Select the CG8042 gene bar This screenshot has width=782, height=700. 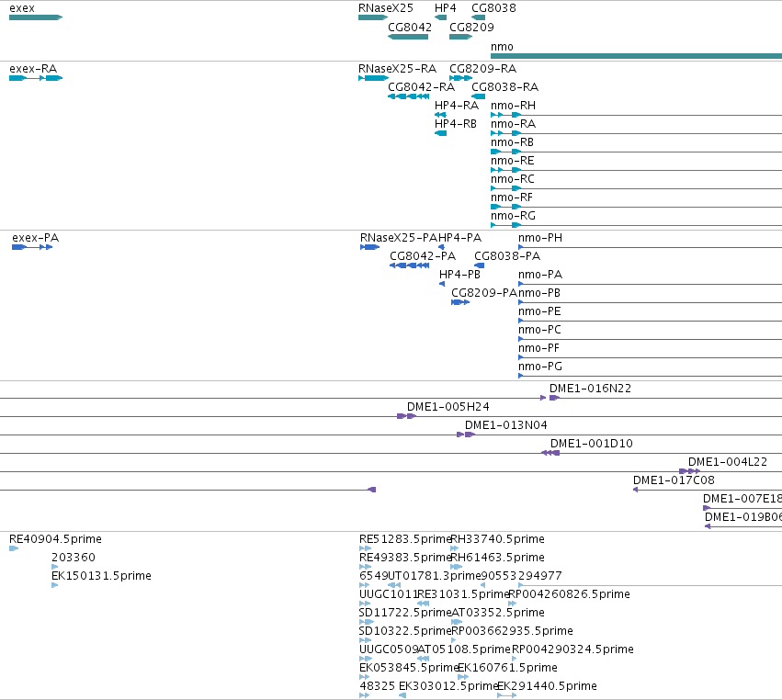[x=408, y=37]
